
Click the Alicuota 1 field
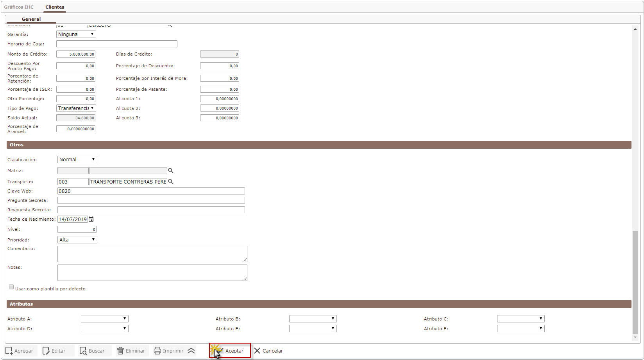click(x=220, y=99)
